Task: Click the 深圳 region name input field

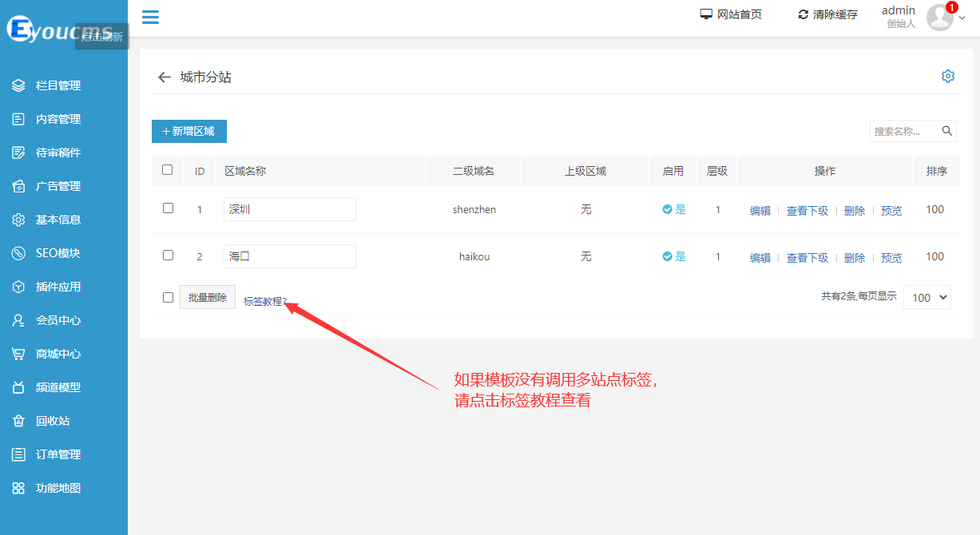Action: pos(289,209)
